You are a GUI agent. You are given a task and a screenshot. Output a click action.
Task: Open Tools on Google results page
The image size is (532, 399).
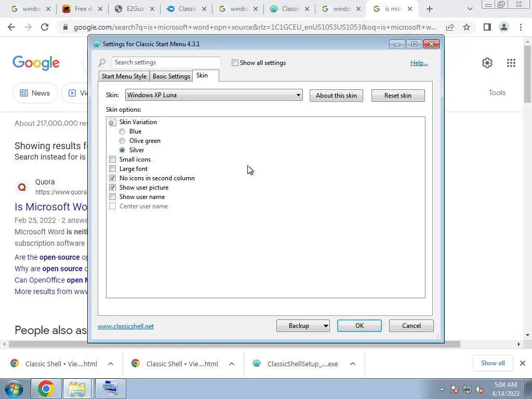497,92
